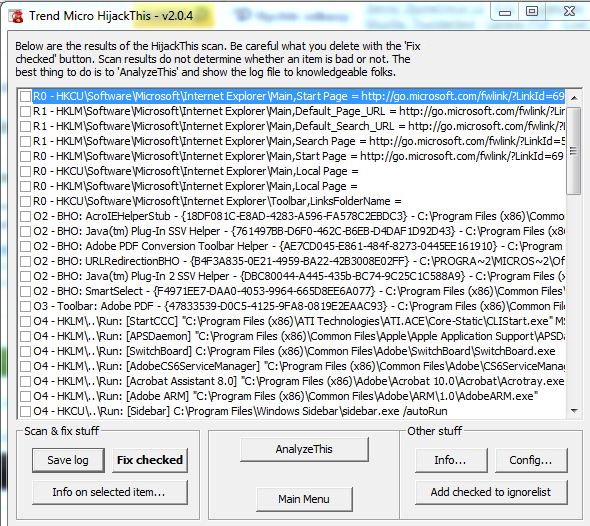The image size is (590, 526).
Task: Click the Save log button
Action: [x=68, y=460]
